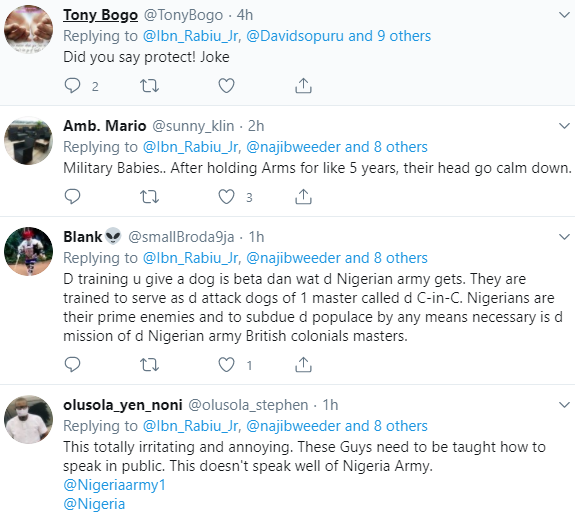Open more options chevron on Tony Bogo's tweet
The image size is (575, 514).
tap(564, 15)
